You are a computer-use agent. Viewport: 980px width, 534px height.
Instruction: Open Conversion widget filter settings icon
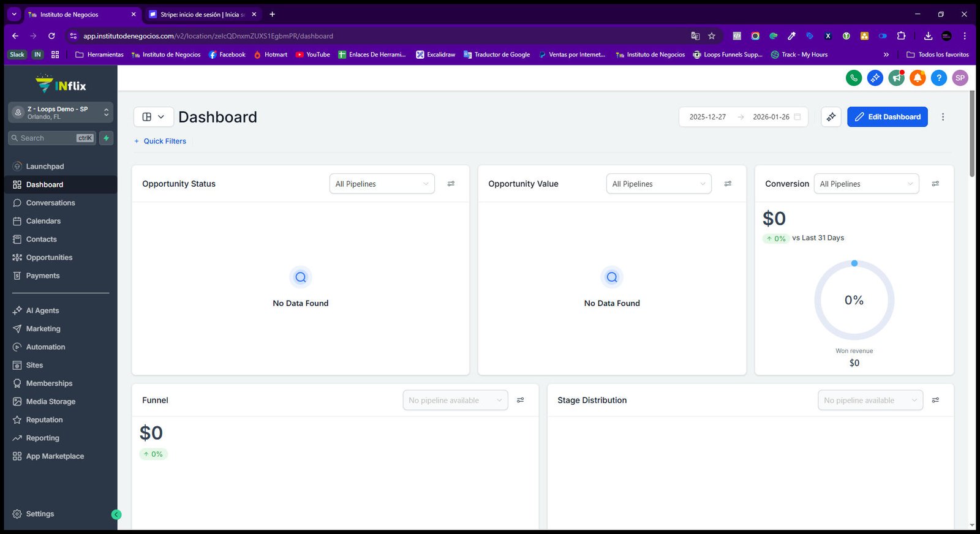click(x=935, y=184)
